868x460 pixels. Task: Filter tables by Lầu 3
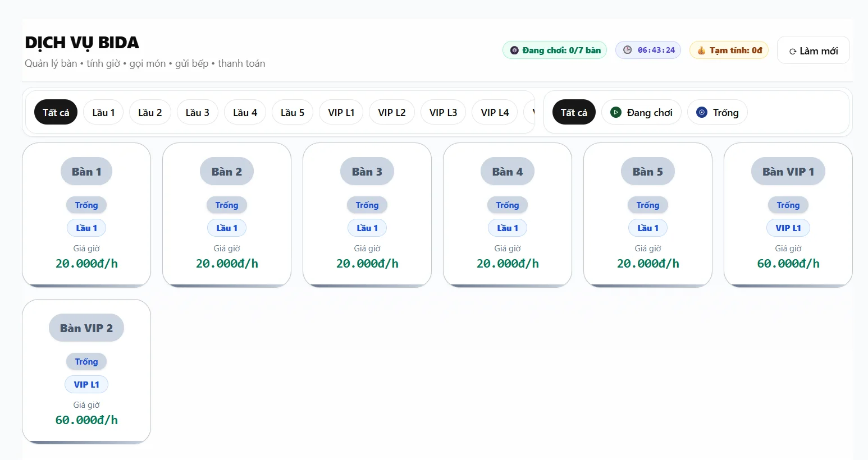coord(197,112)
